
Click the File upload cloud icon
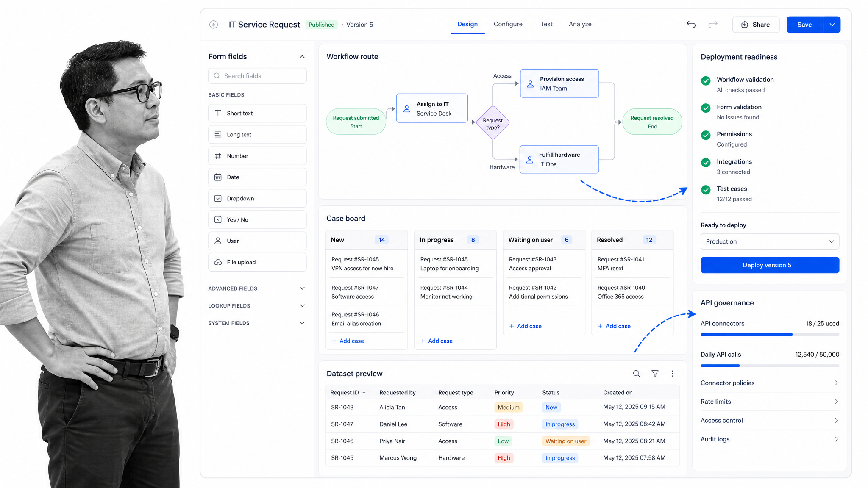click(x=218, y=262)
